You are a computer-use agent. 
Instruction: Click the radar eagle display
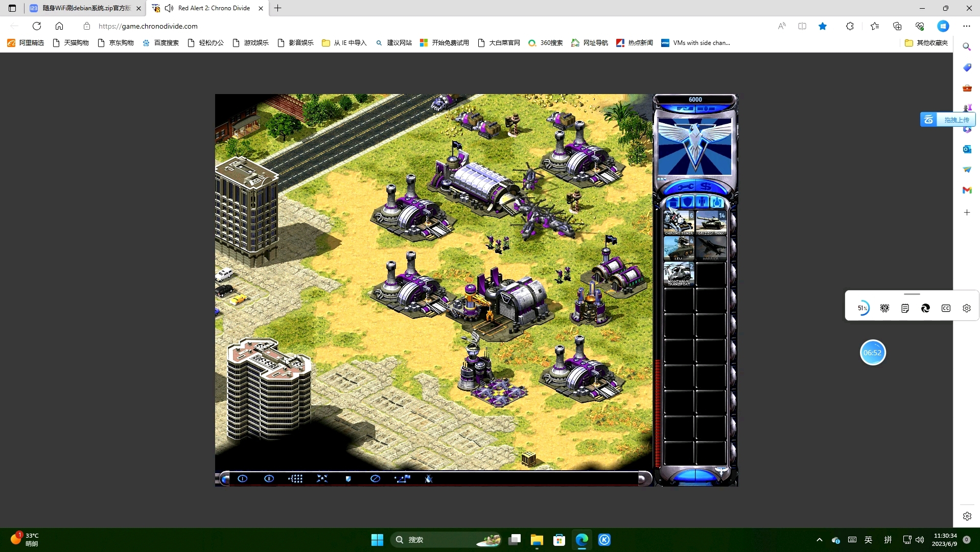coord(695,146)
